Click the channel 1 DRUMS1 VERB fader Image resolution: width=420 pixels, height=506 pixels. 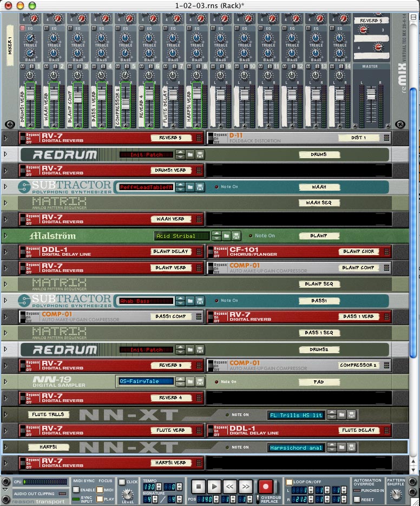click(x=30, y=94)
